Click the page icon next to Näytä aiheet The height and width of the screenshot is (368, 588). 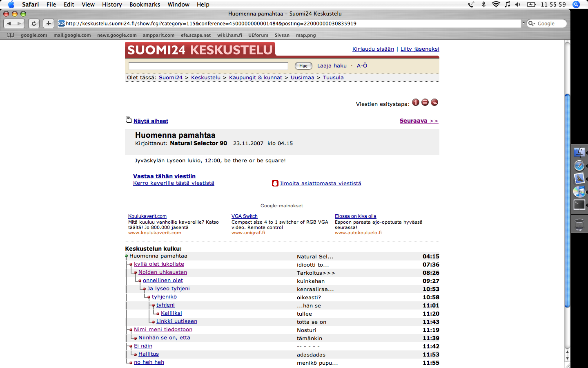click(129, 120)
